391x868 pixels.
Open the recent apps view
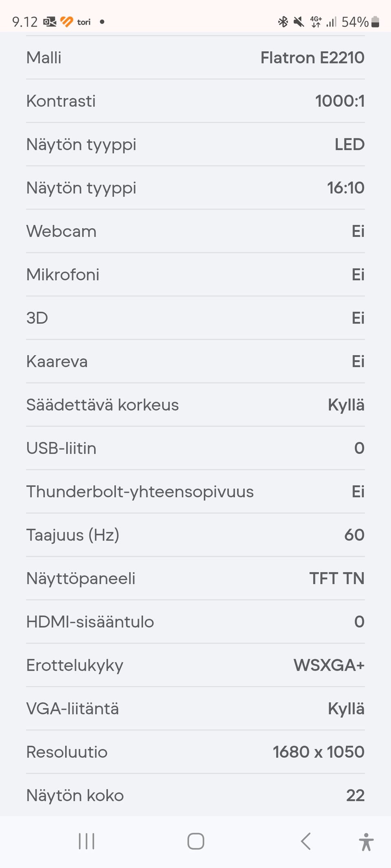pyautogui.click(x=86, y=841)
